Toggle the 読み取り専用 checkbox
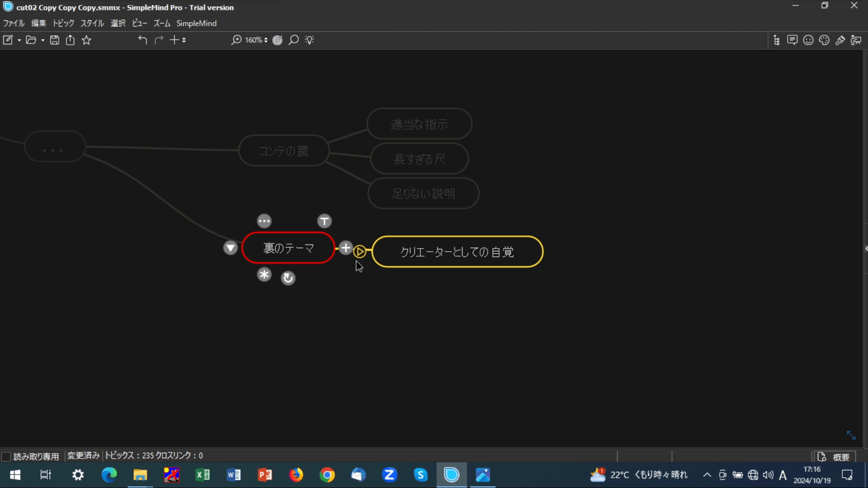The width and height of the screenshot is (868, 488). (x=7, y=456)
